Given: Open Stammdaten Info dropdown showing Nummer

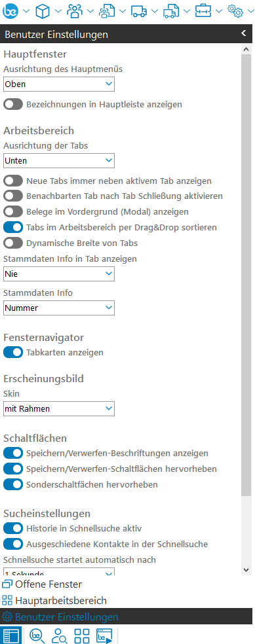Looking at the screenshot, I should pyautogui.click(x=59, y=308).
